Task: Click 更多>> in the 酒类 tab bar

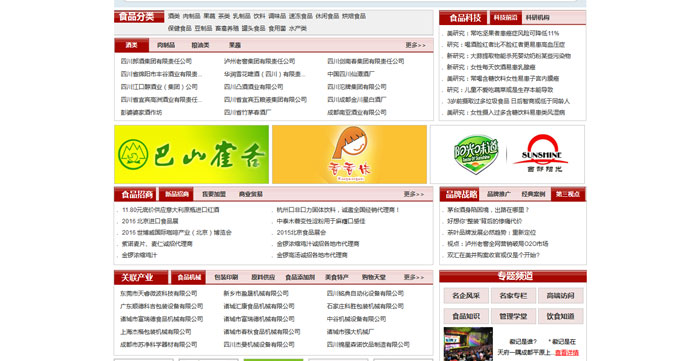Action: 415,45
